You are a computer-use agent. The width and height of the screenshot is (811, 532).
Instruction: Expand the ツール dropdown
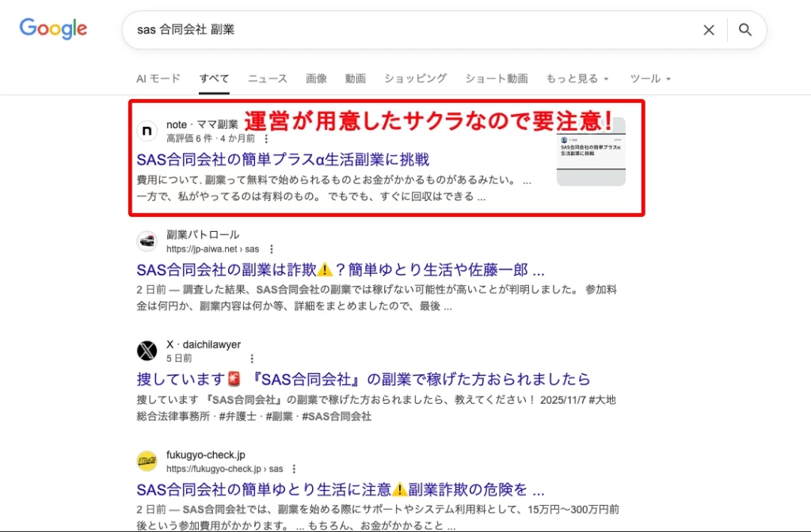click(x=650, y=78)
